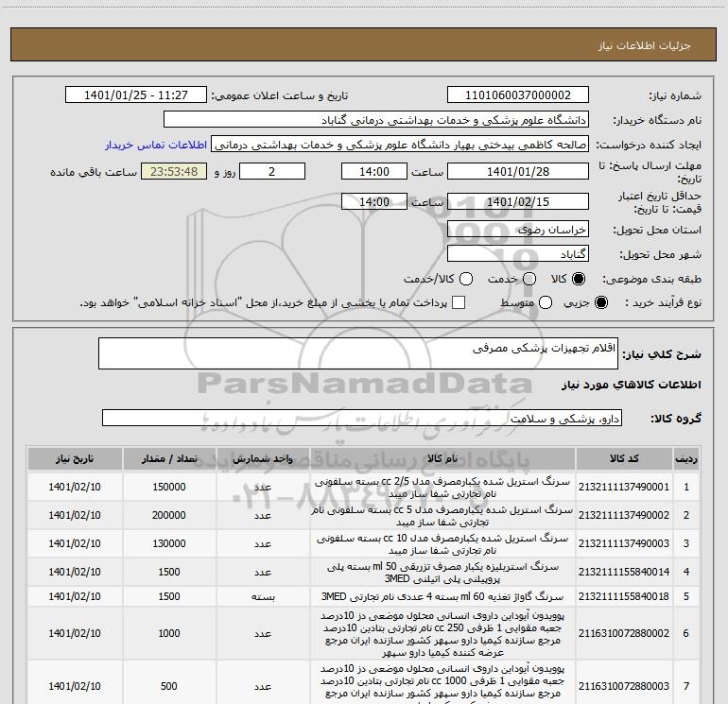Click the واحد شمارش column header
The height and width of the screenshot is (704, 728).
(263, 459)
